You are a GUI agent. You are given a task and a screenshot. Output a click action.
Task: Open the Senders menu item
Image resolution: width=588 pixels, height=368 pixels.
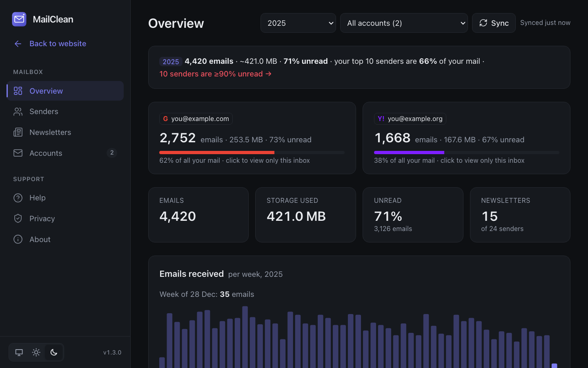[x=65, y=112]
